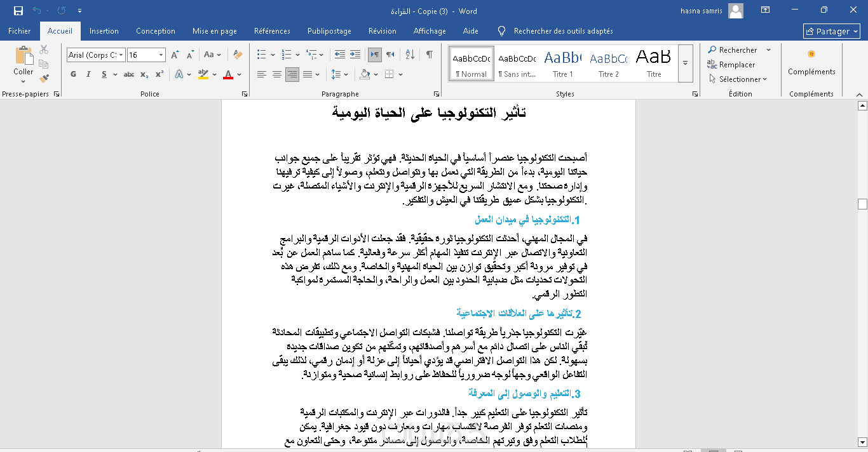Click the lightbulb Rechercher des outils adaptés
This screenshot has width=868, height=452.
point(502,31)
